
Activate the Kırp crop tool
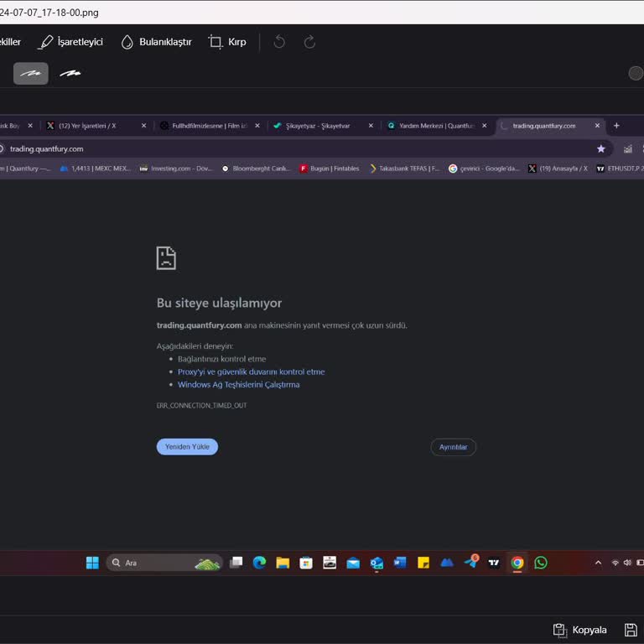pyautogui.click(x=227, y=42)
